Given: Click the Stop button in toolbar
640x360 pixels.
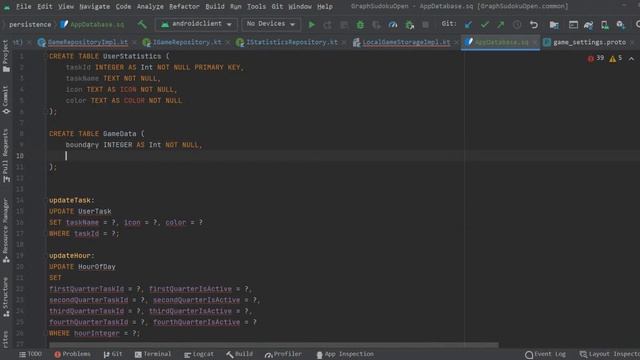Looking at the screenshot, I should click(x=425, y=25).
